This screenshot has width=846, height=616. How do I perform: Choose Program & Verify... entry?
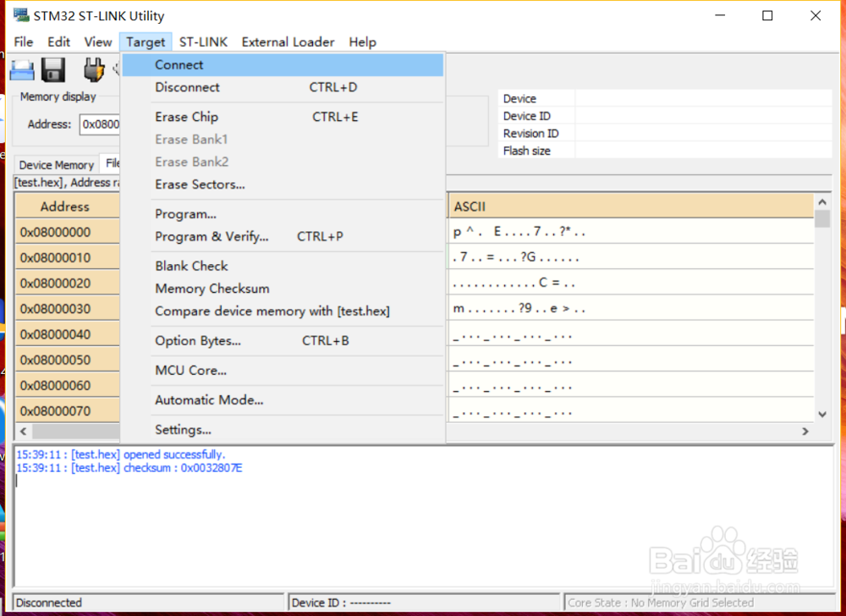(283, 237)
